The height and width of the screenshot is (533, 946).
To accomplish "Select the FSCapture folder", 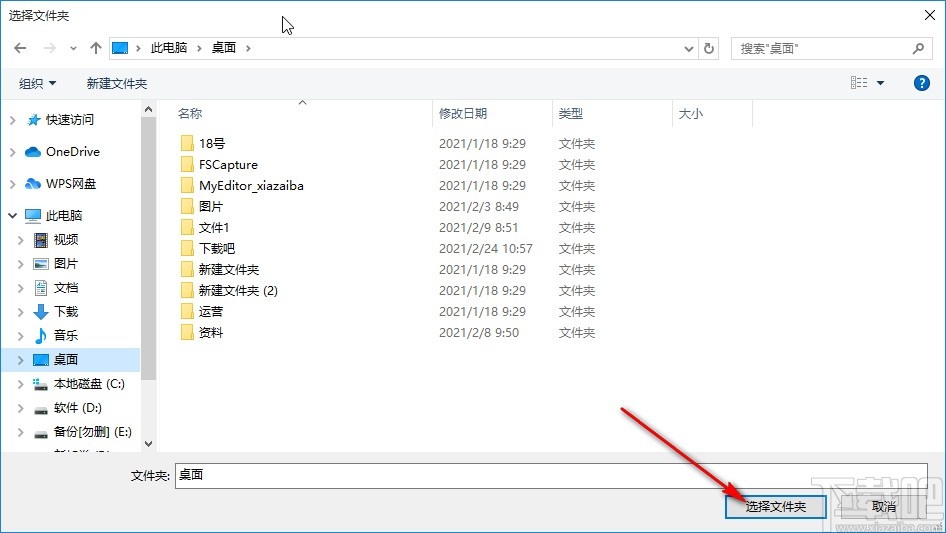I will 228,165.
